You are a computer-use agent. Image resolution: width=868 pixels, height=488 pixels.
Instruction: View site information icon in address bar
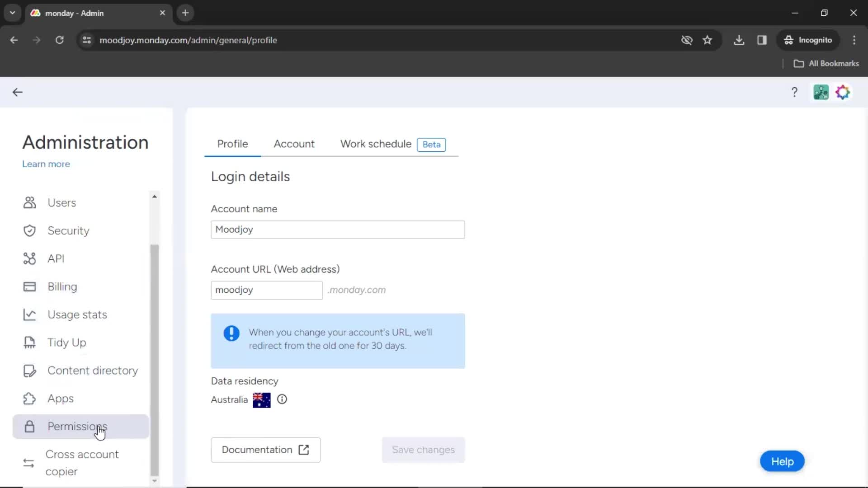87,40
